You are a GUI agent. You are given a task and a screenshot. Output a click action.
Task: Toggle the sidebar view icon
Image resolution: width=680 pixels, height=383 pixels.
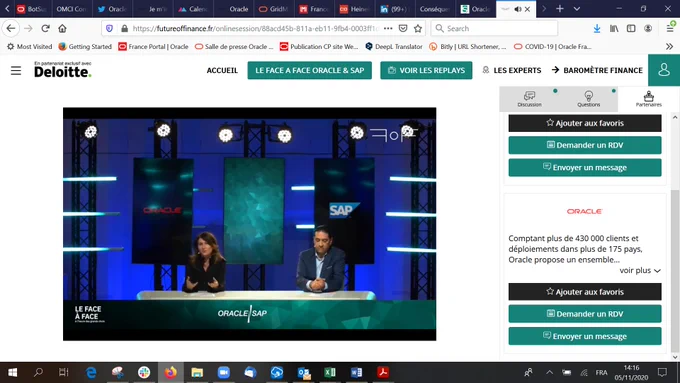pos(631,28)
